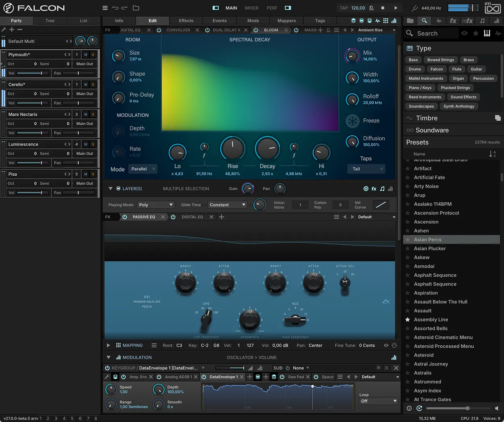
Task: Solo the Cerello* part
Action: pos(93,84)
